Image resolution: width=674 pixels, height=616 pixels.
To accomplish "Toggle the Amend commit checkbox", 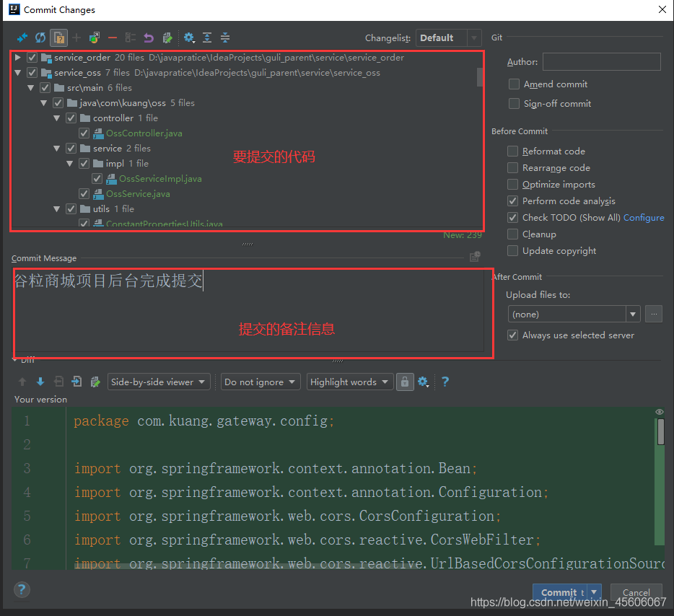I will (514, 84).
